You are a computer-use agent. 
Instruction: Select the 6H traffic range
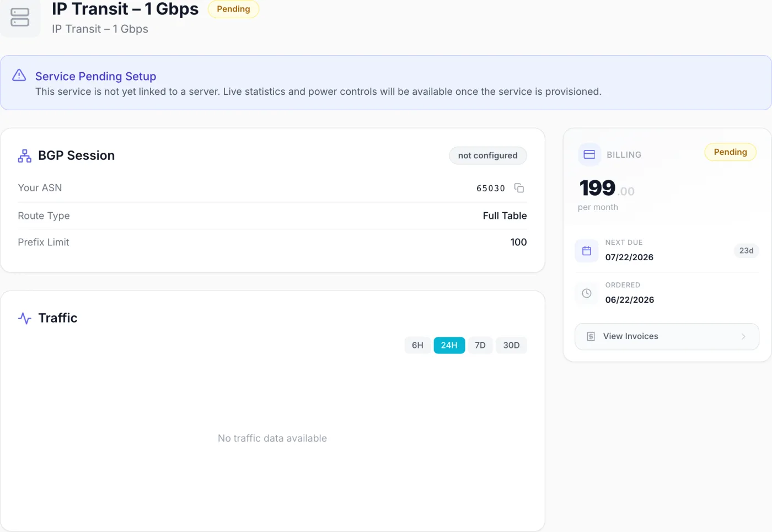tap(417, 345)
